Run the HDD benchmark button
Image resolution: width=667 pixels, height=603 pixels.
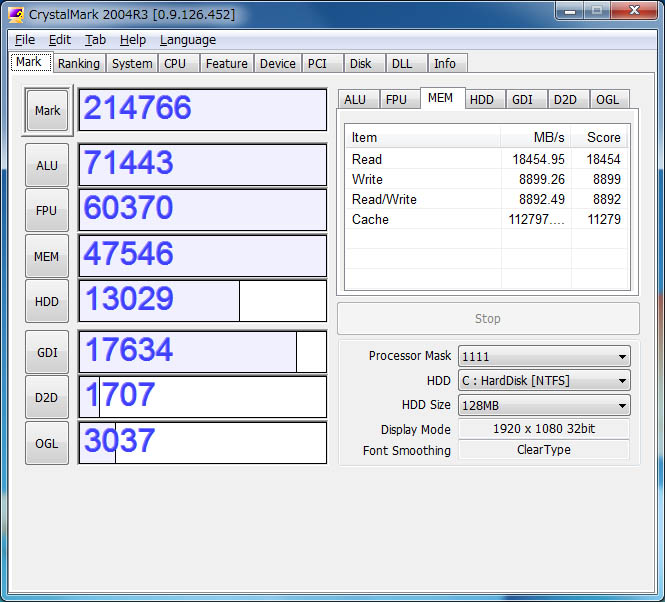[x=47, y=302]
